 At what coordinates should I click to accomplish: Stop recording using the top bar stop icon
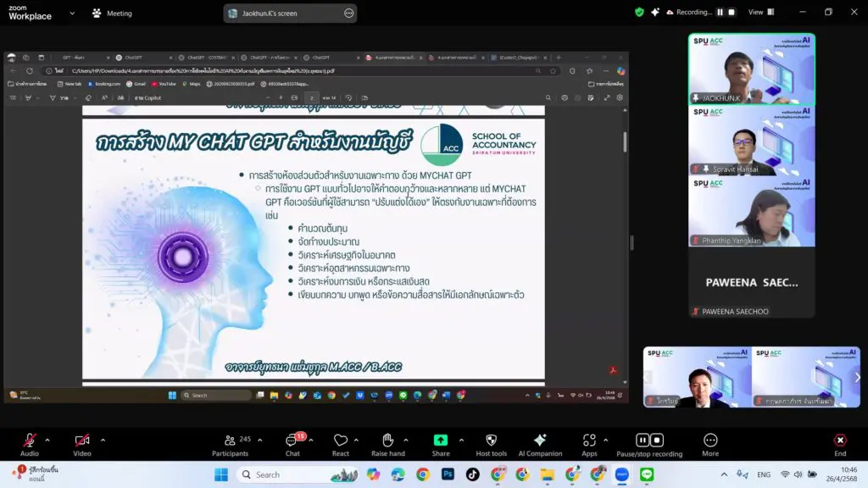coord(732,12)
